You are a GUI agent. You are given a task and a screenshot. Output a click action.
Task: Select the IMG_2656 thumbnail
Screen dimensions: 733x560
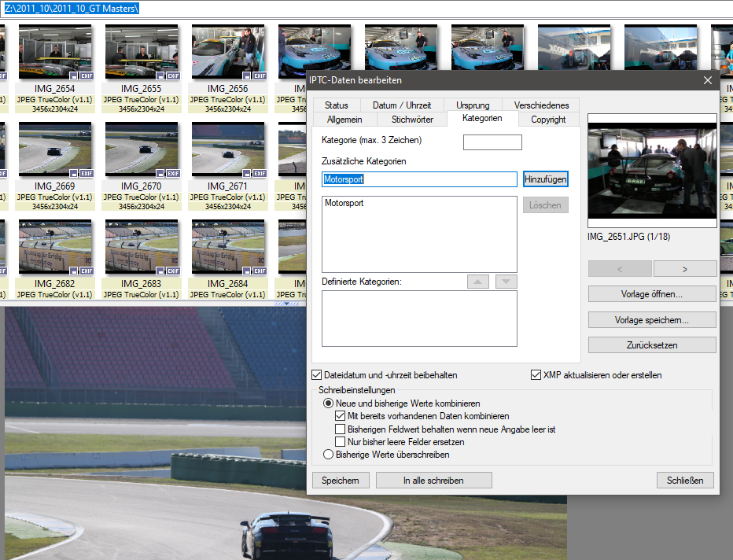point(228,52)
